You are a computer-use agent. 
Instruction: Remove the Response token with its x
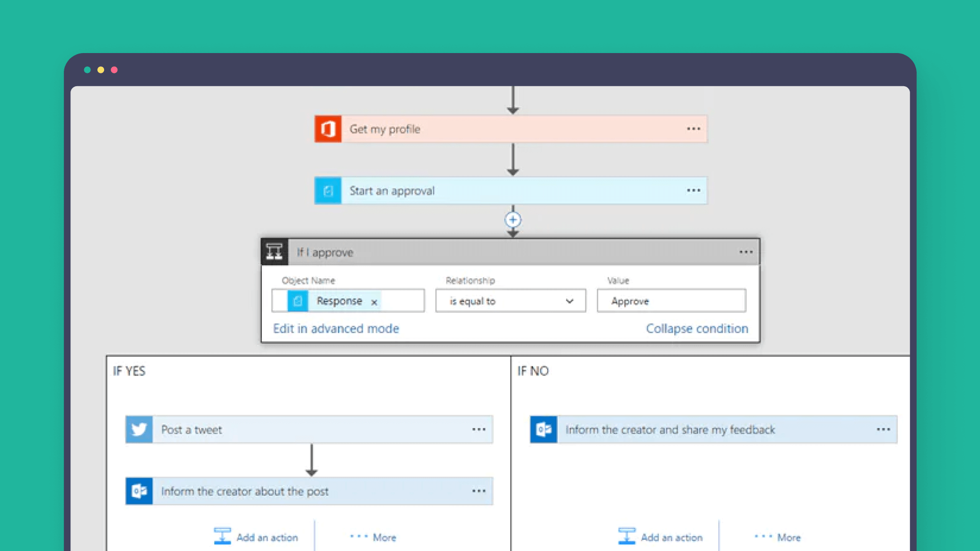[x=374, y=302]
